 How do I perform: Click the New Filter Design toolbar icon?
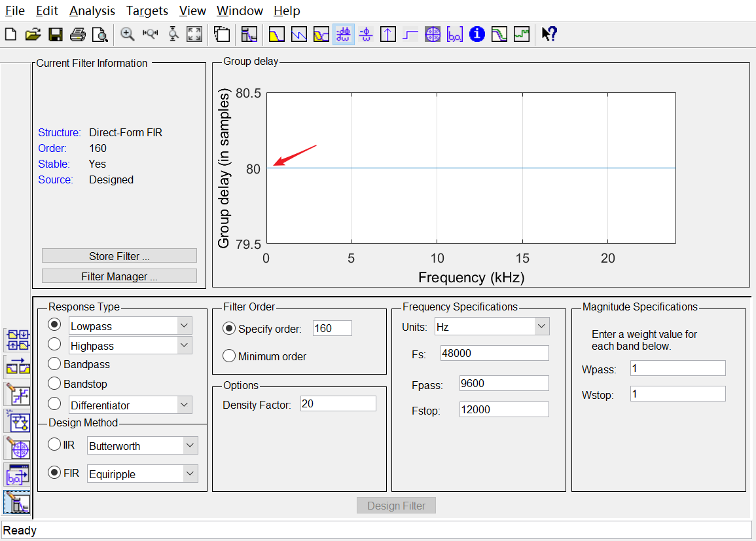(10, 34)
